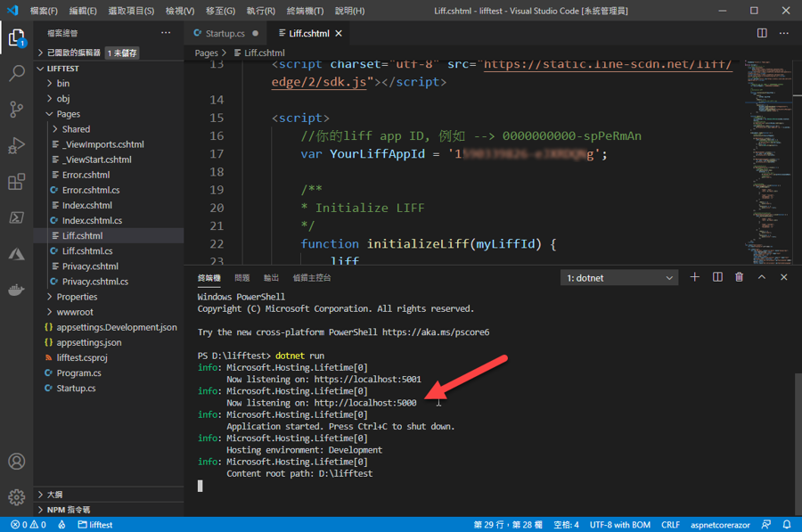Open the Run and Debug view
Image resolution: width=802 pixels, height=532 pixels.
[16, 146]
